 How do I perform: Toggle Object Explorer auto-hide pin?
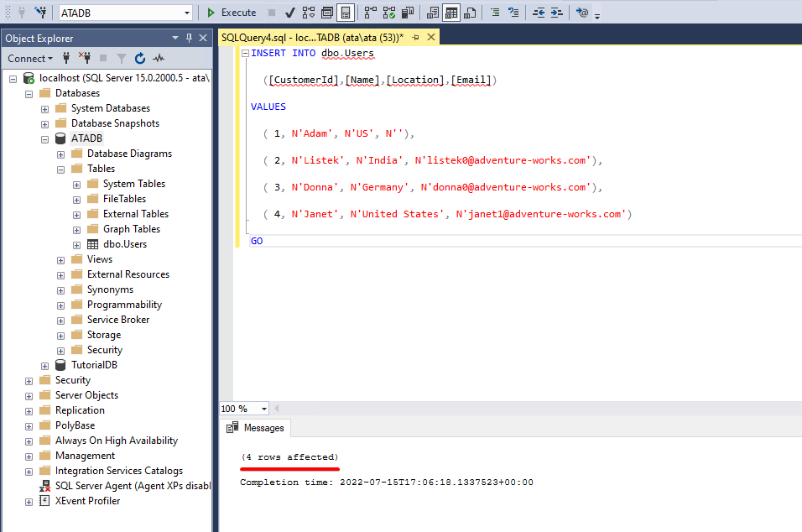pos(190,38)
